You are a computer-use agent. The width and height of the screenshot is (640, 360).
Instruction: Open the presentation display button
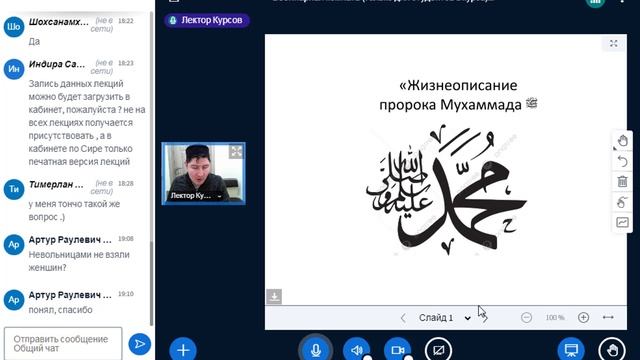point(571,350)
